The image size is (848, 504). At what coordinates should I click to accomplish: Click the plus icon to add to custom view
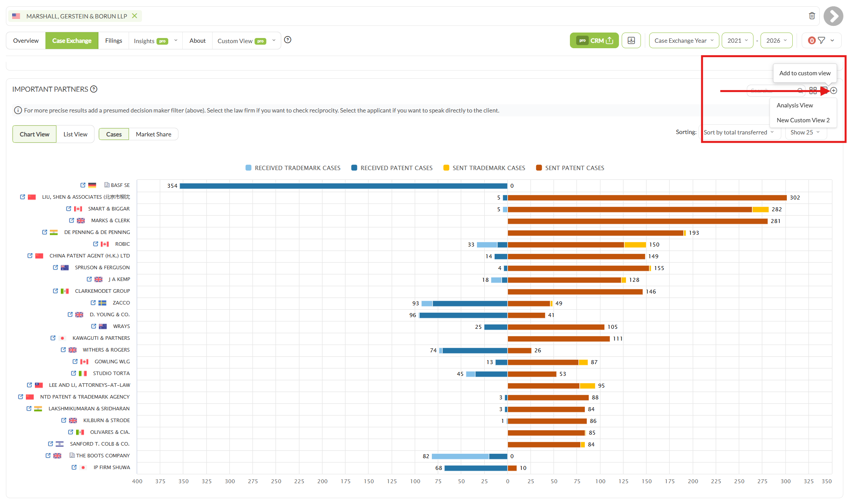833,91
